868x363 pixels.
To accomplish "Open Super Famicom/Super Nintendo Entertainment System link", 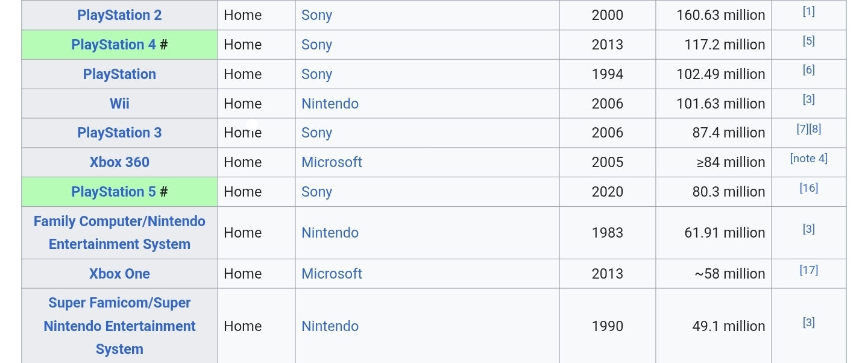I will [119, 326].
